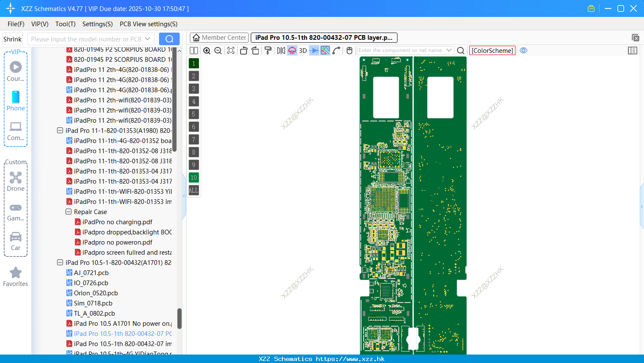This screenshot has width=644, height=363.
Task: Click the blue search button
Action: pyautogui.click(x=169, y=39)
